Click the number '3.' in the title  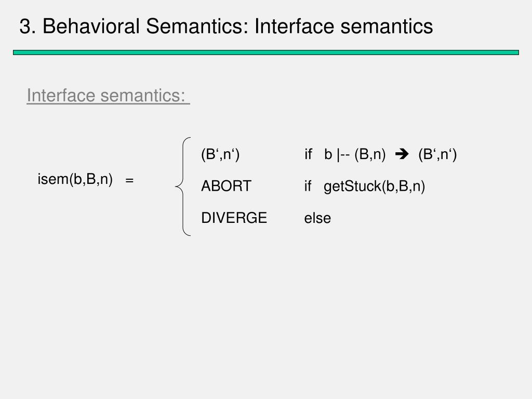28,26
